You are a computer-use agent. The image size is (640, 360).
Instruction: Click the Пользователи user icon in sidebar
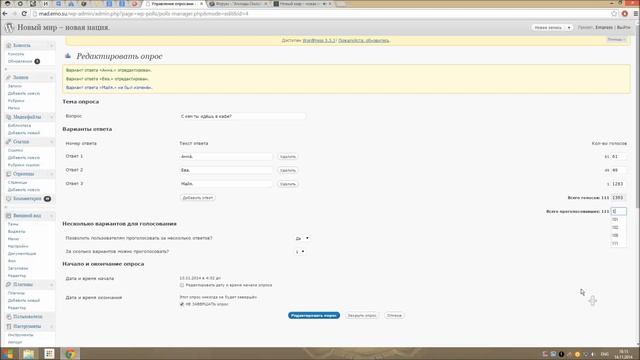(x=9, y=317)
